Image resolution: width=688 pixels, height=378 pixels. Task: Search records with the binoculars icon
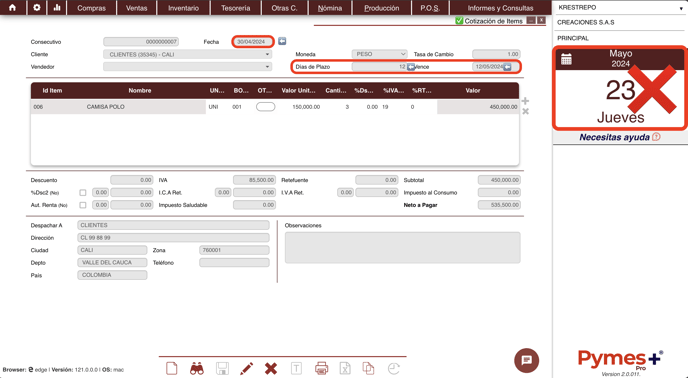pos(197,368)
